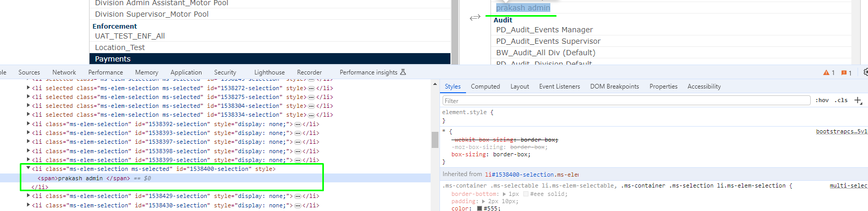Add new style rule plus icon

coord(858,101)
